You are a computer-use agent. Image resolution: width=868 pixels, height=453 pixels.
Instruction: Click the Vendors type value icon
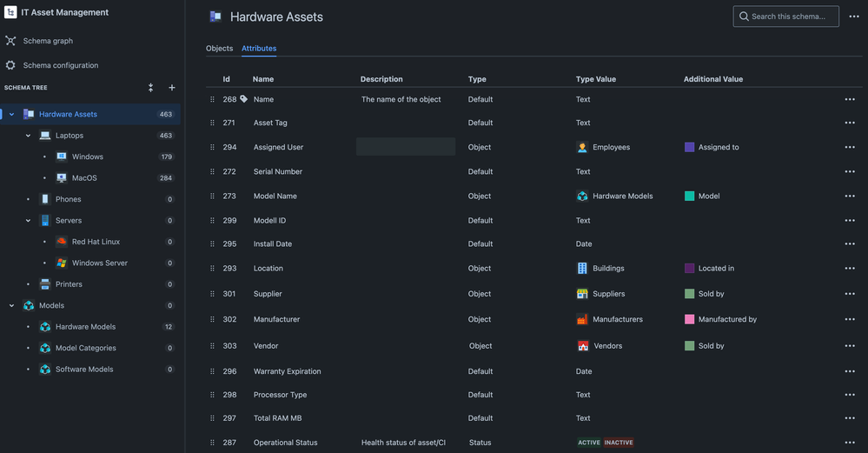point(583,345)
